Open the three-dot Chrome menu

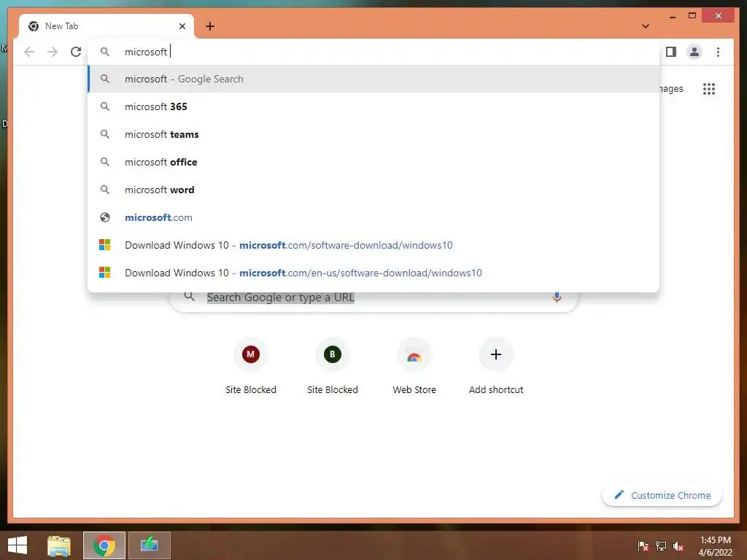pos(718,52)
